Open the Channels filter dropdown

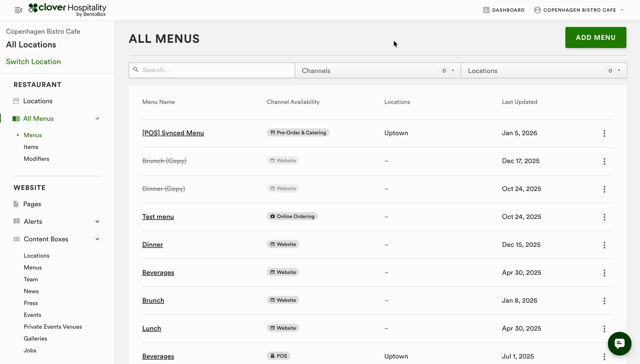click(378, 71)
